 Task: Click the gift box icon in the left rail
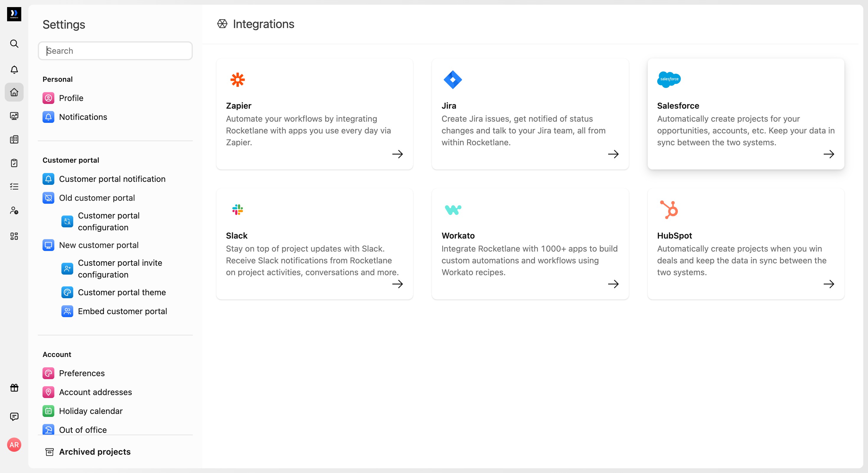pyautogui.click(x=14, y=388)
